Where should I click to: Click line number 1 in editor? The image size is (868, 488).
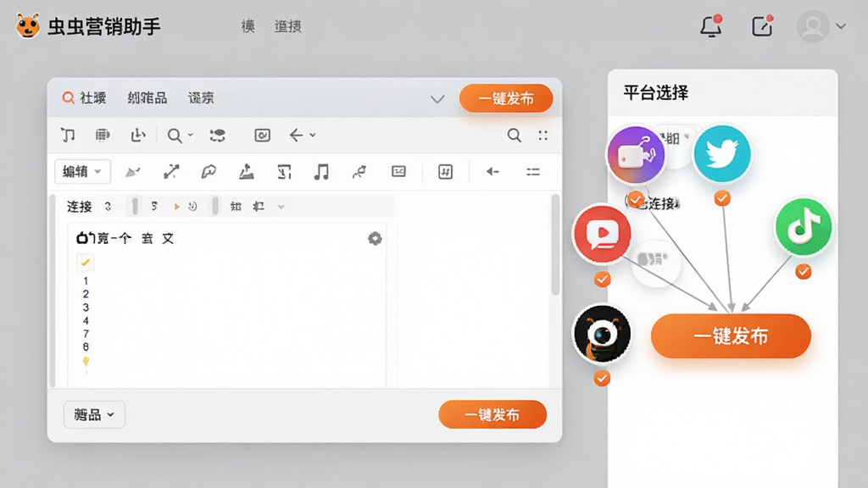[86, 280]
